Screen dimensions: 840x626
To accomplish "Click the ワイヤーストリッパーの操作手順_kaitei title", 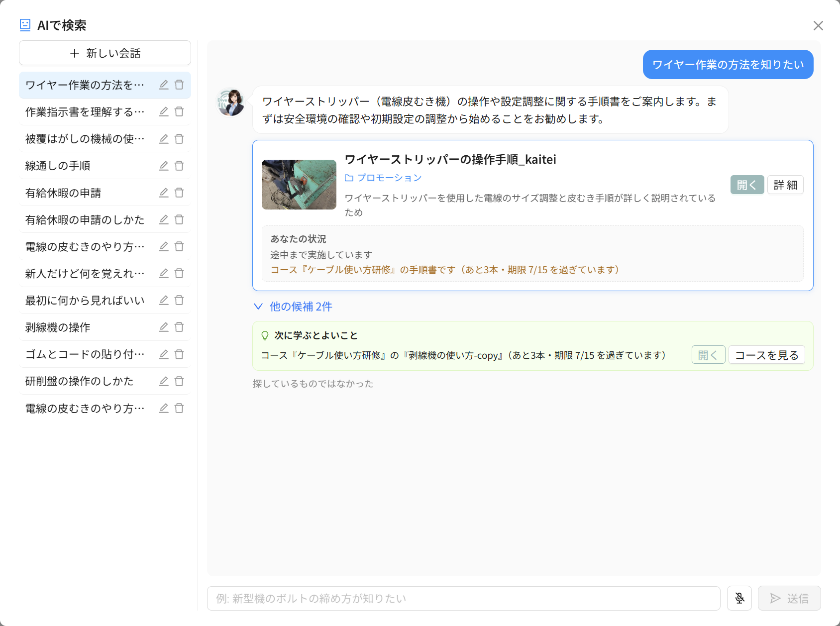I will [x=450, y=159].
